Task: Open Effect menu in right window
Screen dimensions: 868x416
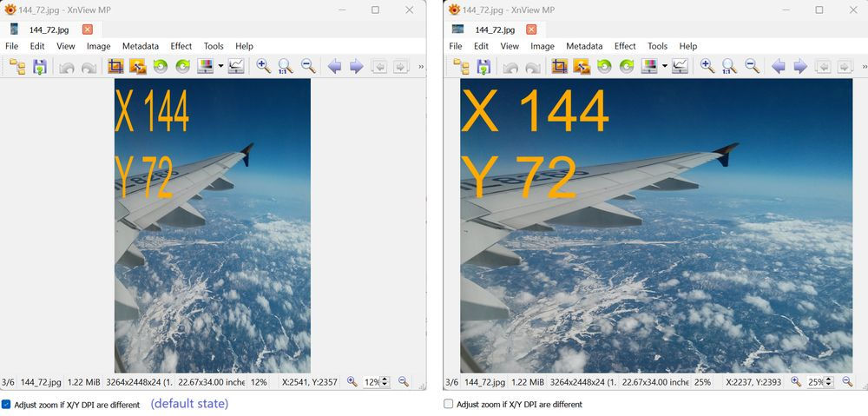Action: [625, 46]
